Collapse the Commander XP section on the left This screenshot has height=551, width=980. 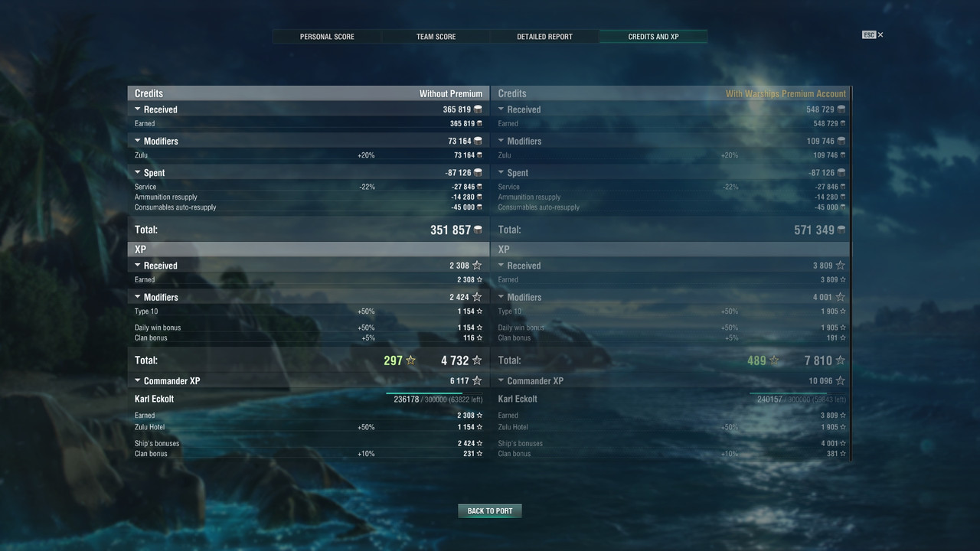[138, 380]
